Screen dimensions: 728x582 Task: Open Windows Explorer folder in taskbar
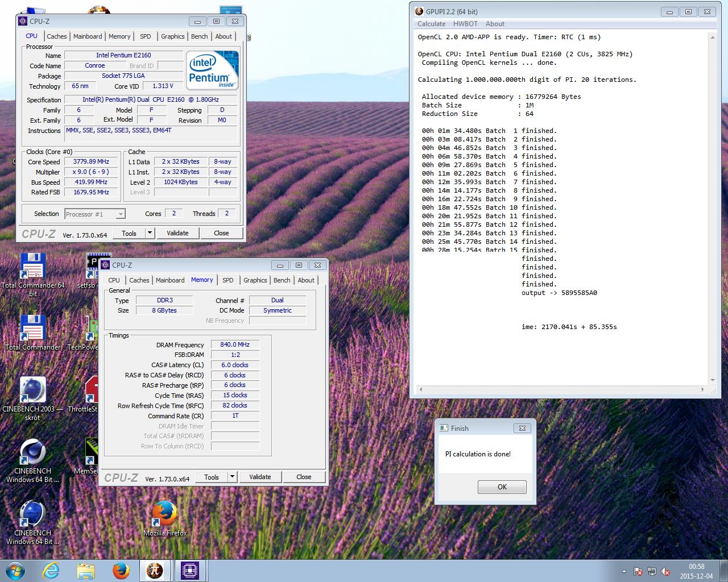point(85,570)
